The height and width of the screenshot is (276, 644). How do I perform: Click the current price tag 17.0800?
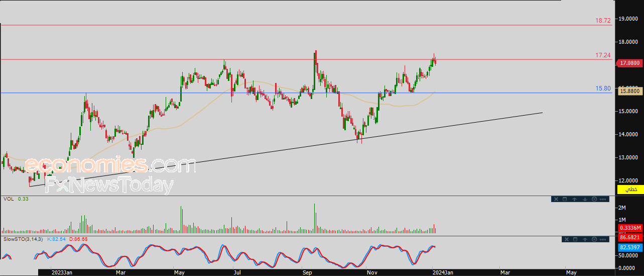[630, 63]
